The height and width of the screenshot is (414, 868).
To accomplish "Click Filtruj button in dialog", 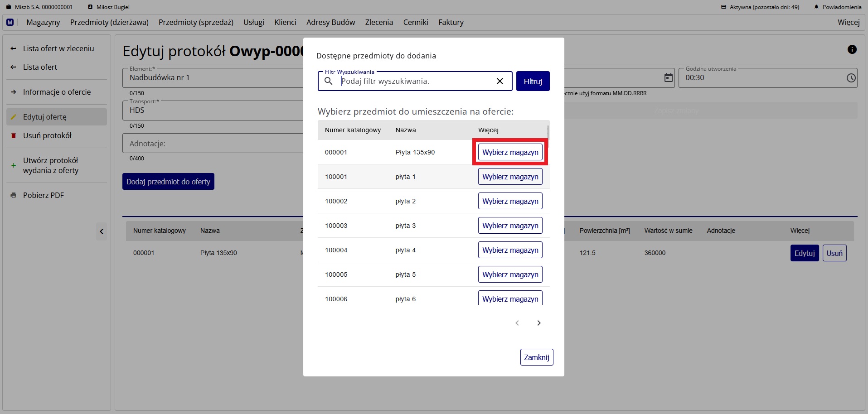I will point(533,82).
